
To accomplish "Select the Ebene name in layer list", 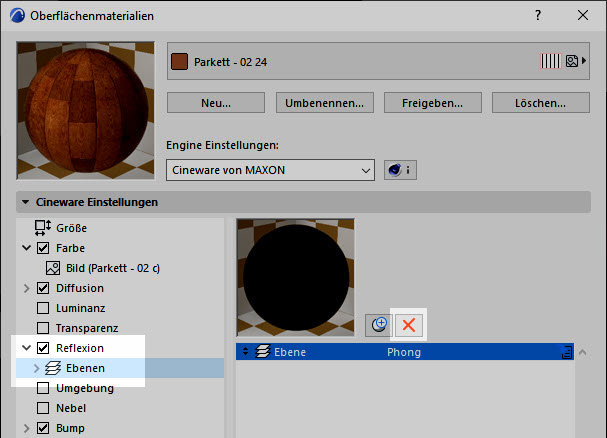I will [290, 352].
